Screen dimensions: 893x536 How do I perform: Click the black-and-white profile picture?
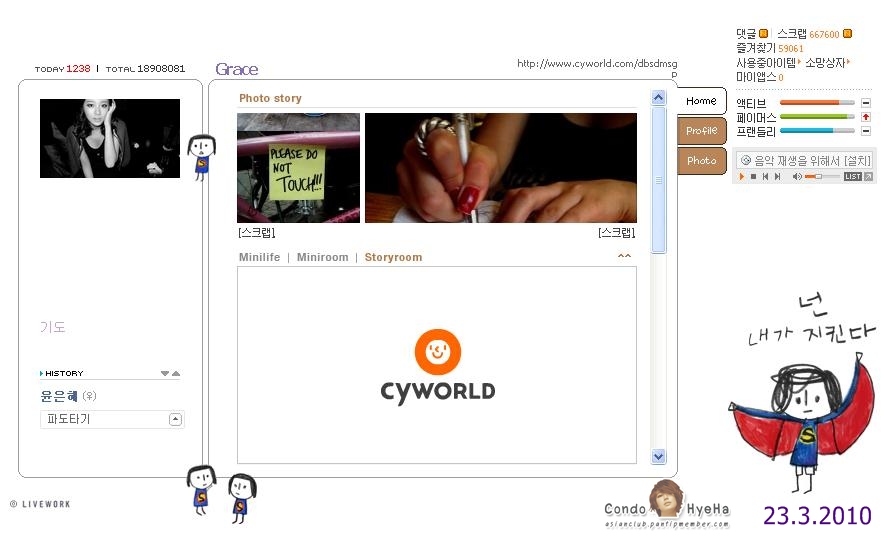point(110,138)
